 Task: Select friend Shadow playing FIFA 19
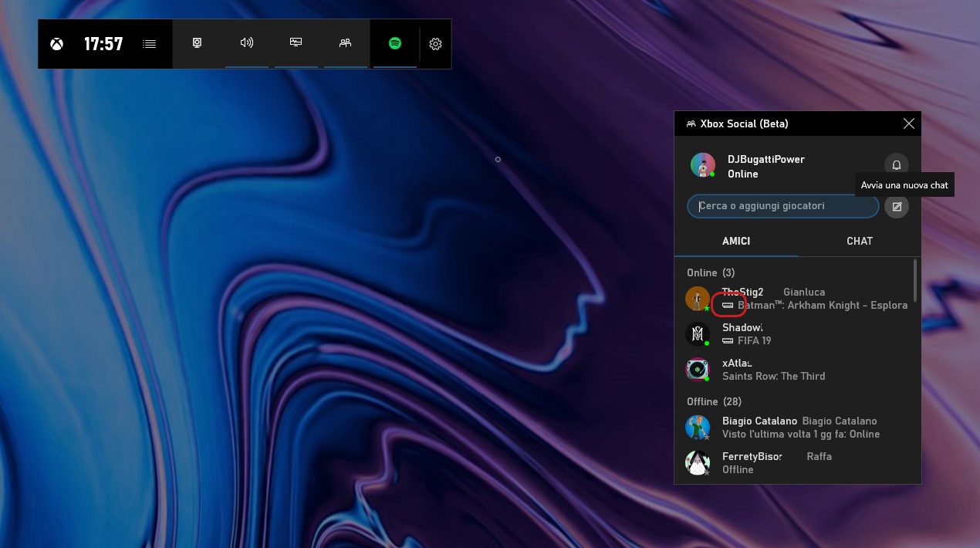click(x=795, y=334)
